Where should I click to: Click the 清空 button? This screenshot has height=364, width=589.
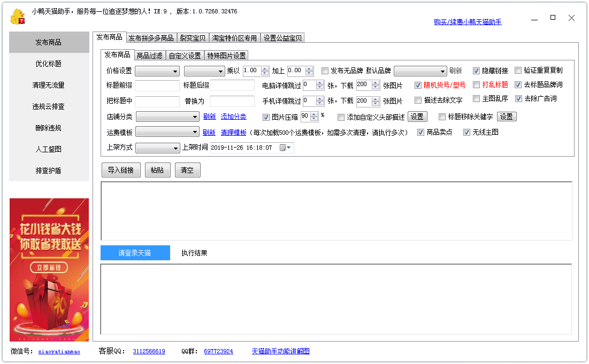coord(187,170)
